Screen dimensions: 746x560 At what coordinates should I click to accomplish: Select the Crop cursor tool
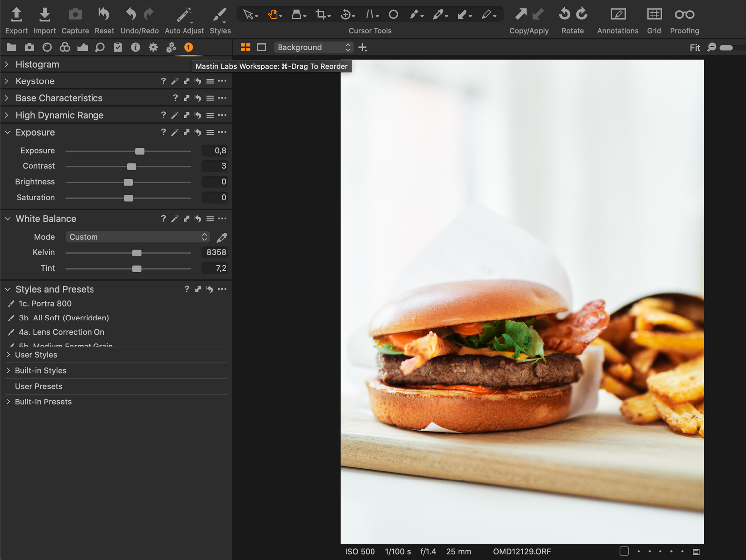(x=321, y=15)
